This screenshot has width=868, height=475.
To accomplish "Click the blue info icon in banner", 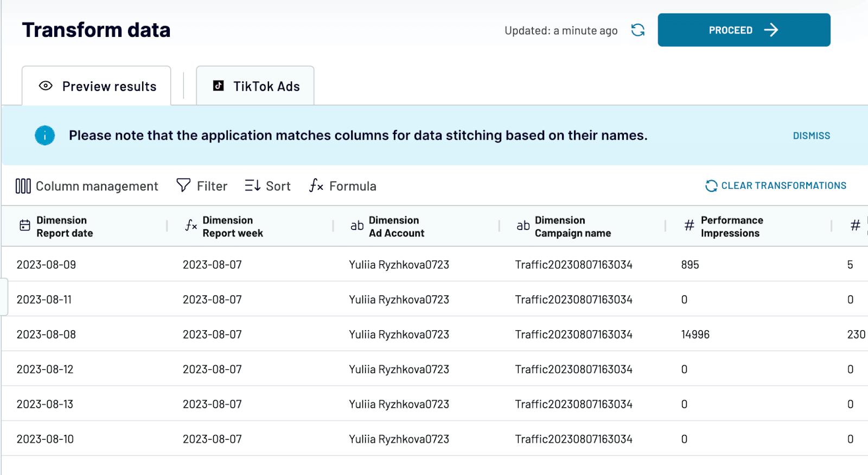I will click(45, 136).
